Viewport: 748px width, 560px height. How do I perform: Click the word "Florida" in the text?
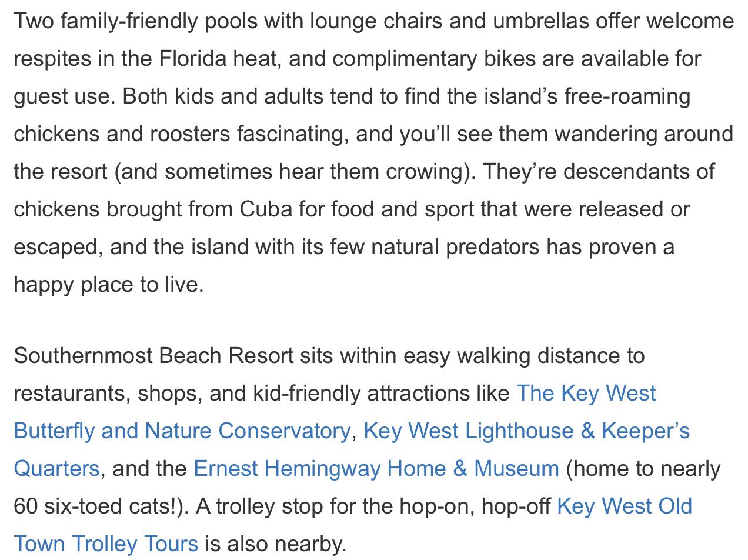coord(193,59)
